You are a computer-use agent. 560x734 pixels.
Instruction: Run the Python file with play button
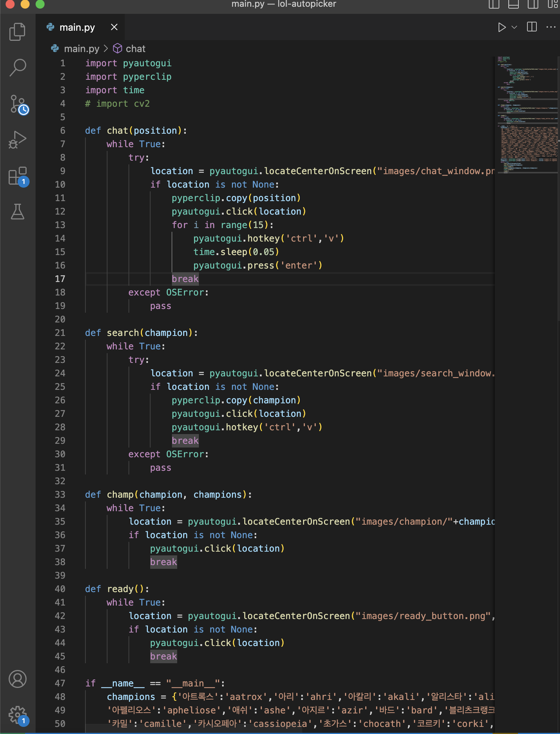(502, 27)
